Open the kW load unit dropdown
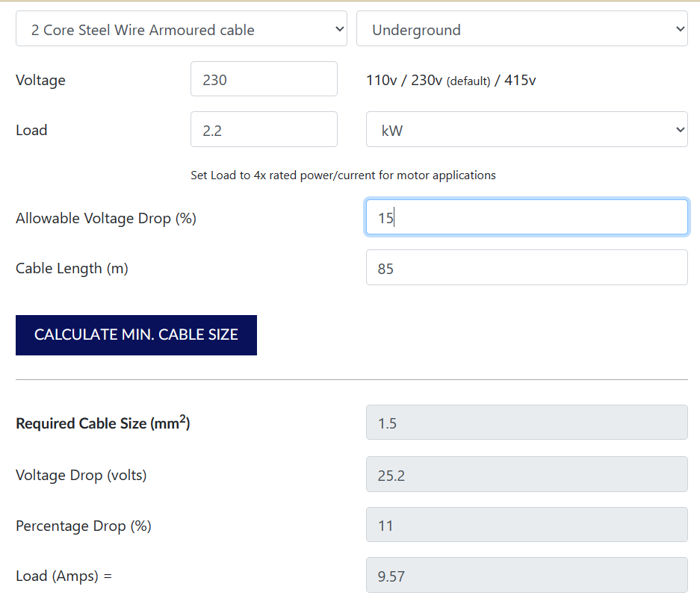The image size is (700, 610). coord(526,130)
